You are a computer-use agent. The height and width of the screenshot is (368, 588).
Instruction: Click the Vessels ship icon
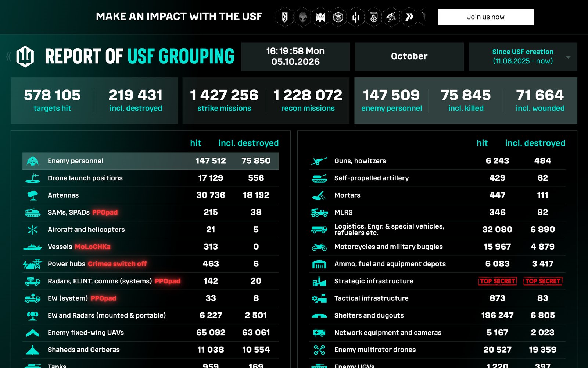click(32, 247)
